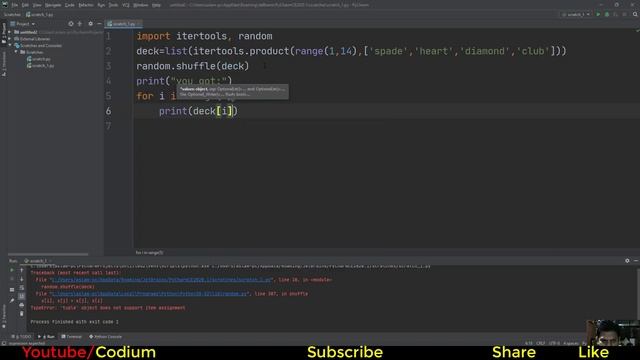Select scratch_1.py in project tree
The height and width of the screenshot is (360, 640).
point(40,65)
